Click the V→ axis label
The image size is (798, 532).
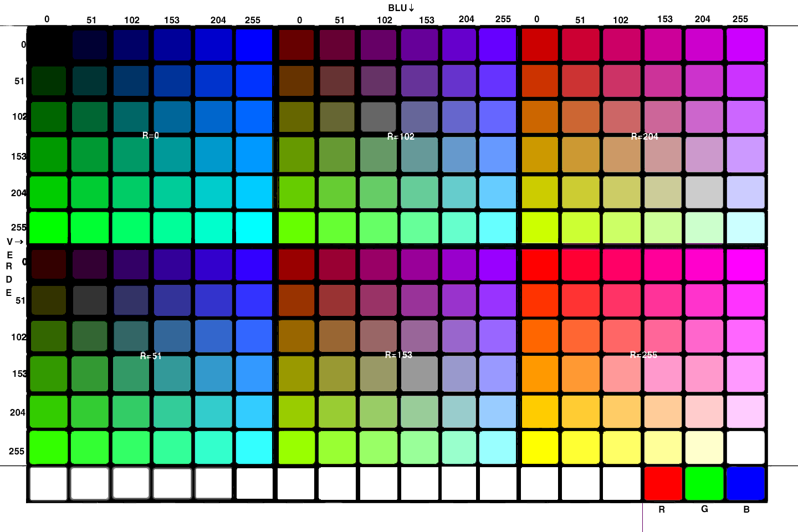click(x=15, y=242)
